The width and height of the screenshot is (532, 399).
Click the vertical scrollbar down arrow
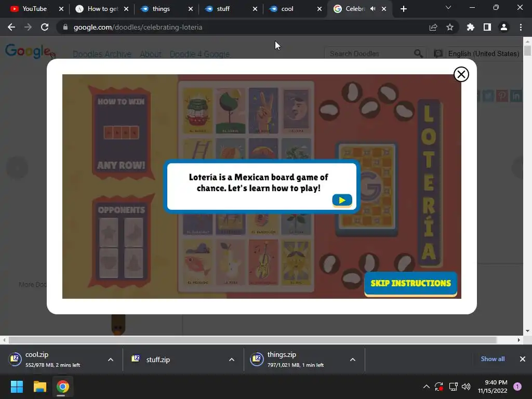[x=528, y=331]
